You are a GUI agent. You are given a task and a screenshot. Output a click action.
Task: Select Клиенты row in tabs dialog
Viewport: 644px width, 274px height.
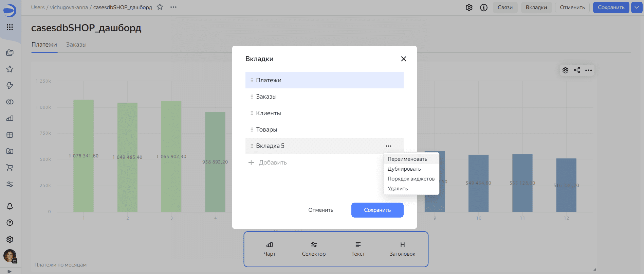(324, 113)
